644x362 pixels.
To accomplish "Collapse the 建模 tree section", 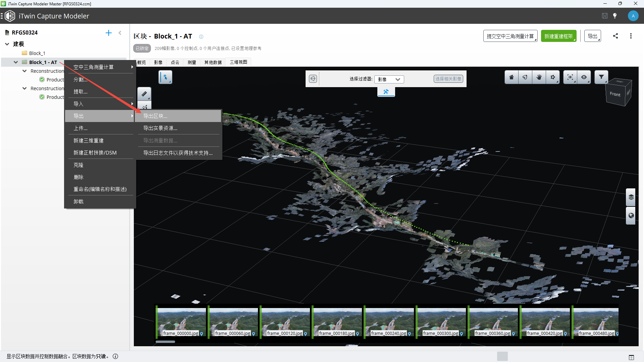I will (7, 44).
